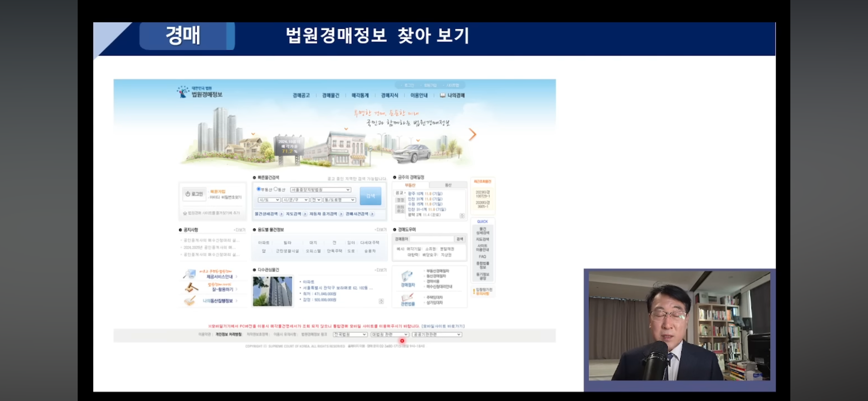Open the small 전 dropdown in quick search
The height and width of the screenshot is (401, 868).
[316, 200]
